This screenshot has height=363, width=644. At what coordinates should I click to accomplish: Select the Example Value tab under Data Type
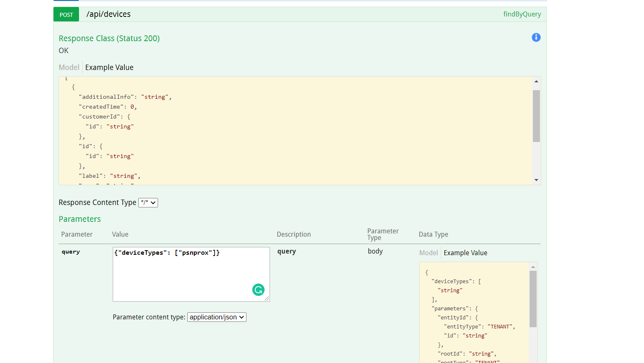tap(465, 253)
